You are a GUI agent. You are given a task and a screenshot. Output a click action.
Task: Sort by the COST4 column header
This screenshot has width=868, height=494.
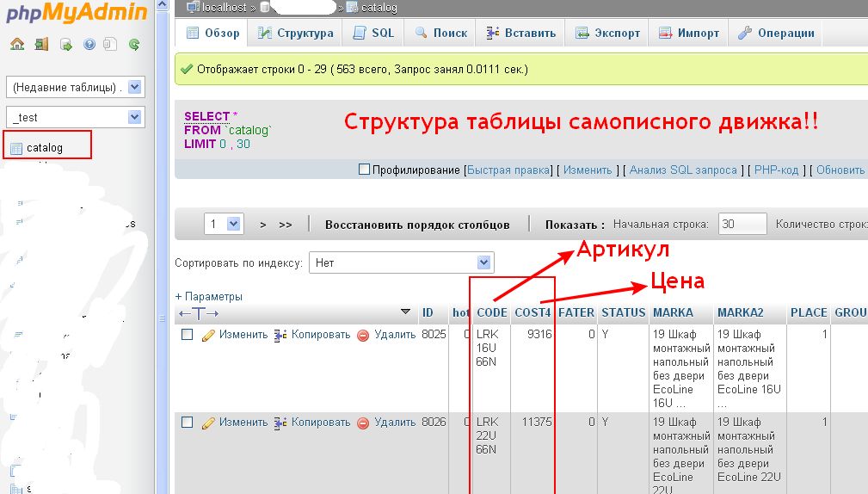tap(532, 313)
